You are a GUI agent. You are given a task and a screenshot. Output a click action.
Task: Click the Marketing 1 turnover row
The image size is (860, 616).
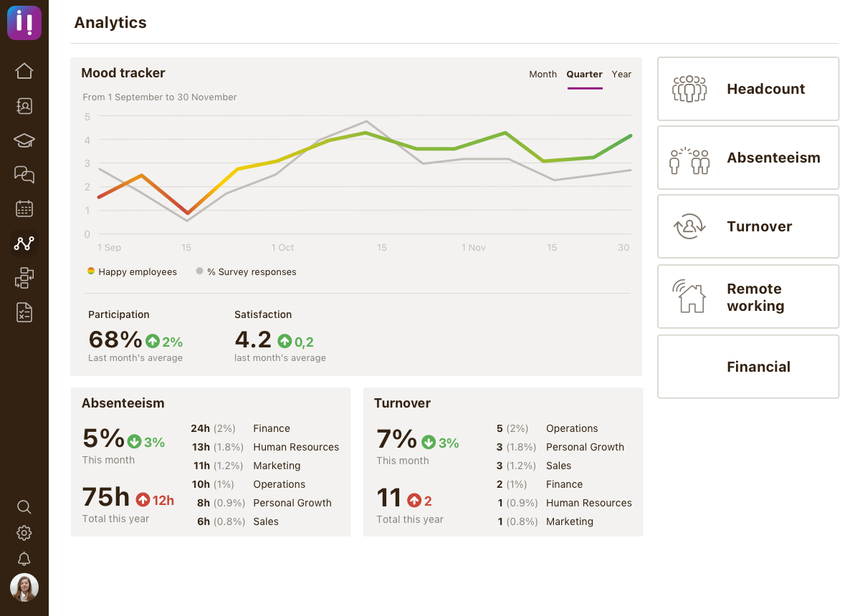coord(565,521)
